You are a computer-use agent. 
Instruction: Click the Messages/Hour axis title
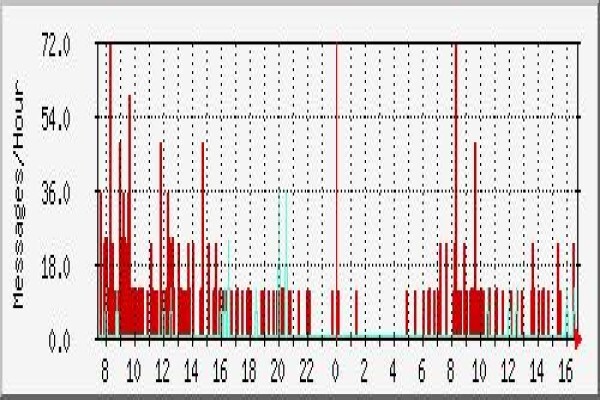pos(18,194)
